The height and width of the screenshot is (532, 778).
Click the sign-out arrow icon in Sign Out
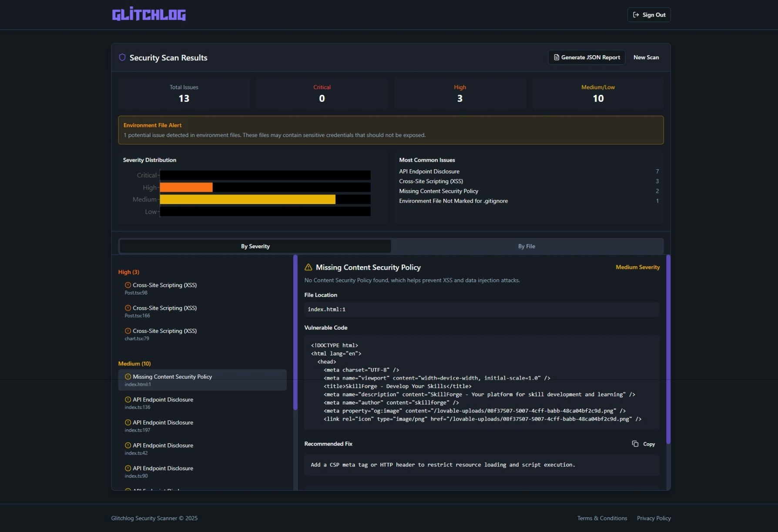tap(636, 14)
